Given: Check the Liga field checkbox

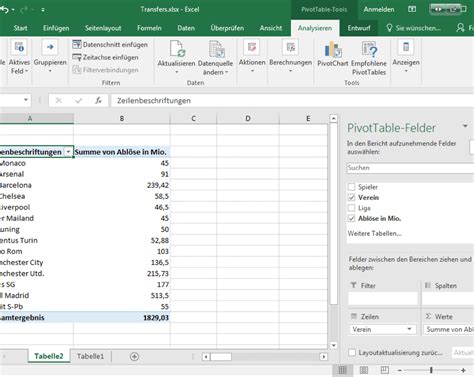Looking at the screenshot, I should click(x=351, y=208).
